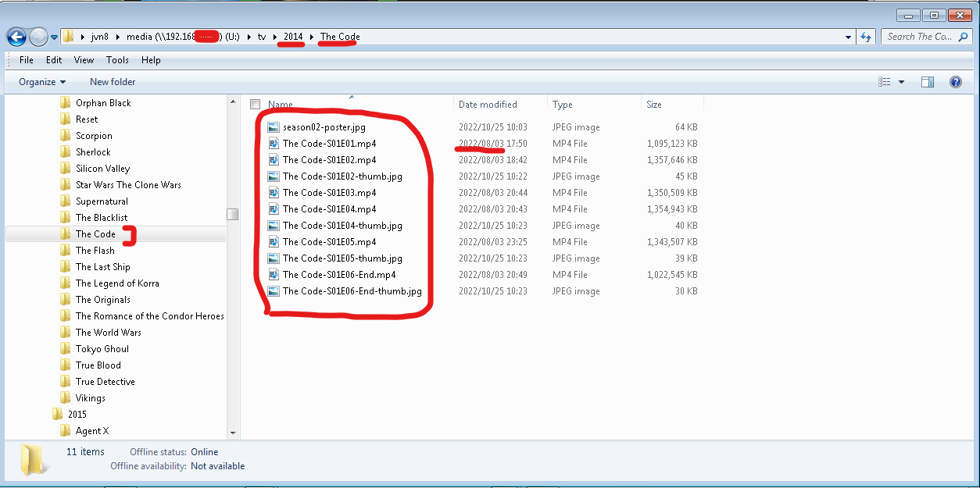The height and width of the screenshot is (488, 980).
Task: Select the The Code-S01E02.mp4 file icon
Action: tap(273, 160)
